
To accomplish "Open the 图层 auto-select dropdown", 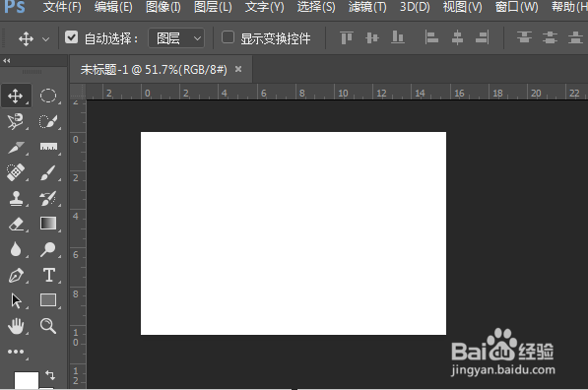I will tap(176, 38).
